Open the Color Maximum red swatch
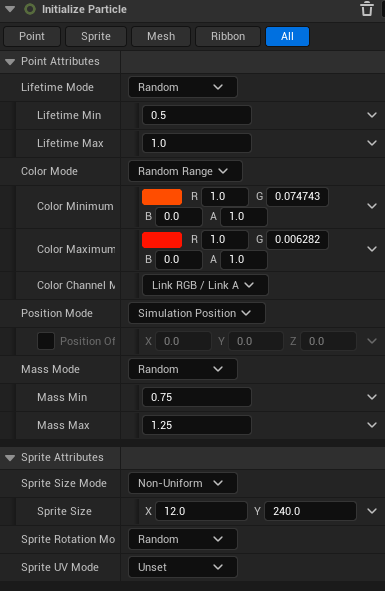This screenshot has width=385, height=591. pyautogui.click(x=162, y=240)
